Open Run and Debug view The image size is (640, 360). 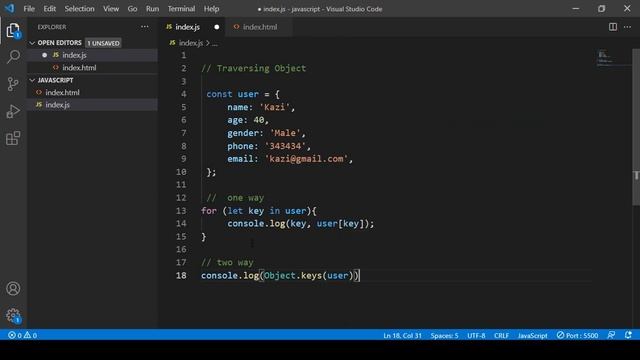click(x=13, y=111)
